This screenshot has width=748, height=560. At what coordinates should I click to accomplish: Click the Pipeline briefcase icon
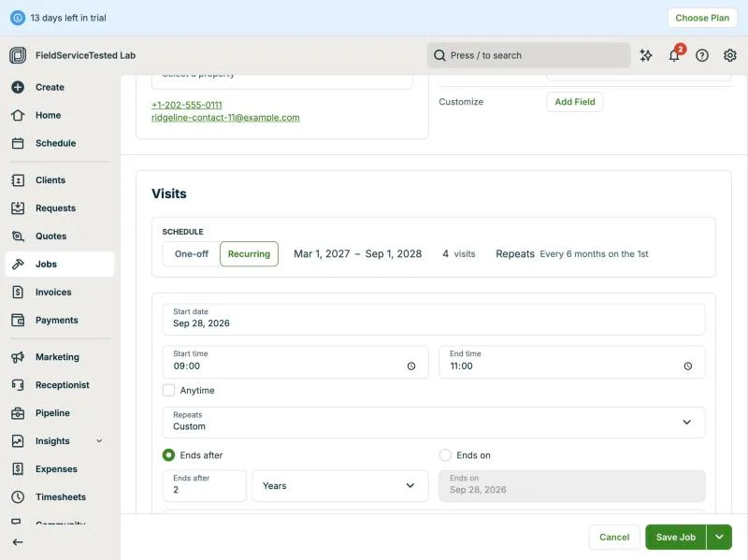point(18,413)
